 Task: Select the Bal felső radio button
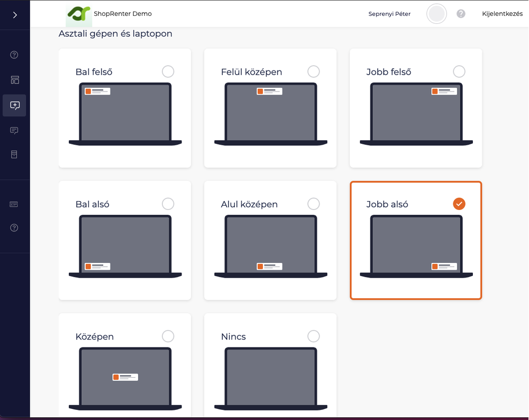click(x=168, y=71)
